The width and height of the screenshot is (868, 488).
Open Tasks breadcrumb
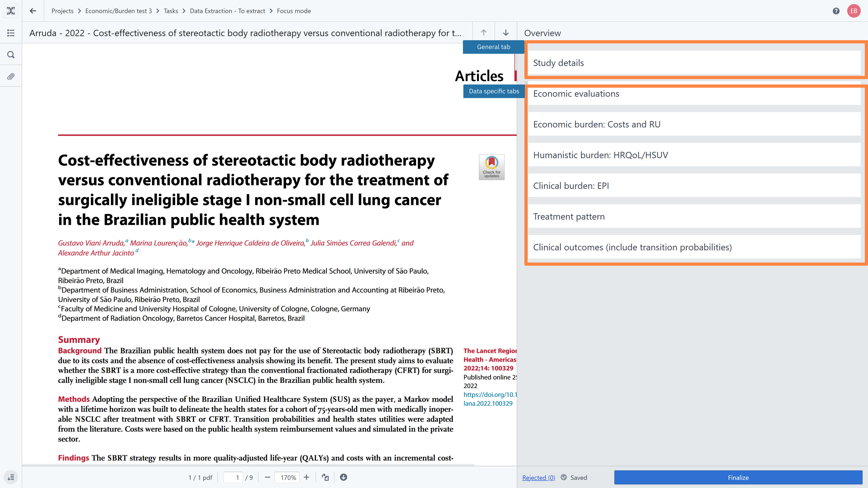click(x=171, y=11)
